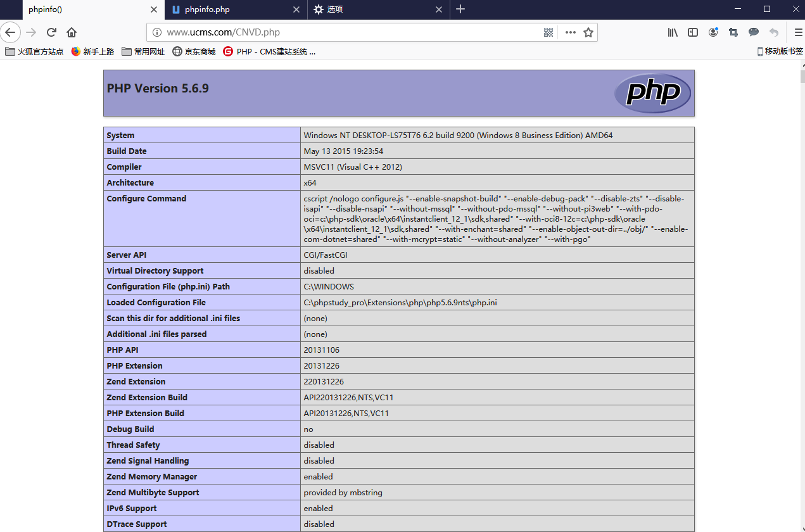Viewport: 805px width, 532px height.
Task: Close the phpinfo() tab
Action: (154, 9)
